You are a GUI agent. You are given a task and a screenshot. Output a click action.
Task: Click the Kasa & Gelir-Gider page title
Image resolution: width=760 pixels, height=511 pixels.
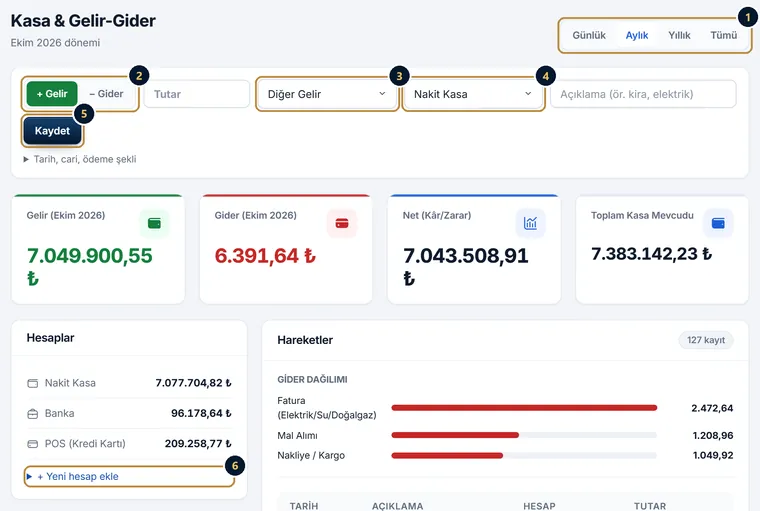pos(83,21)
